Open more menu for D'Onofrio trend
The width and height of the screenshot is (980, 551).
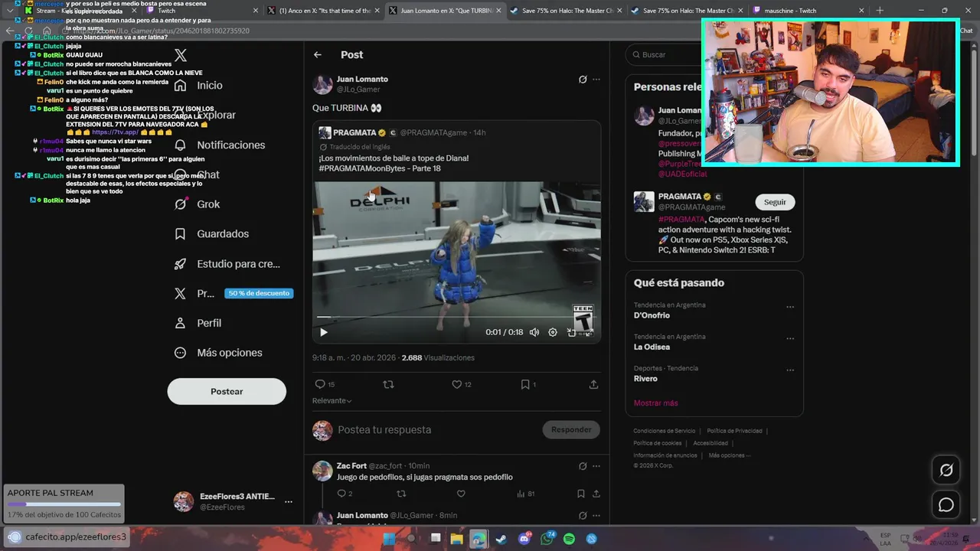790,307
